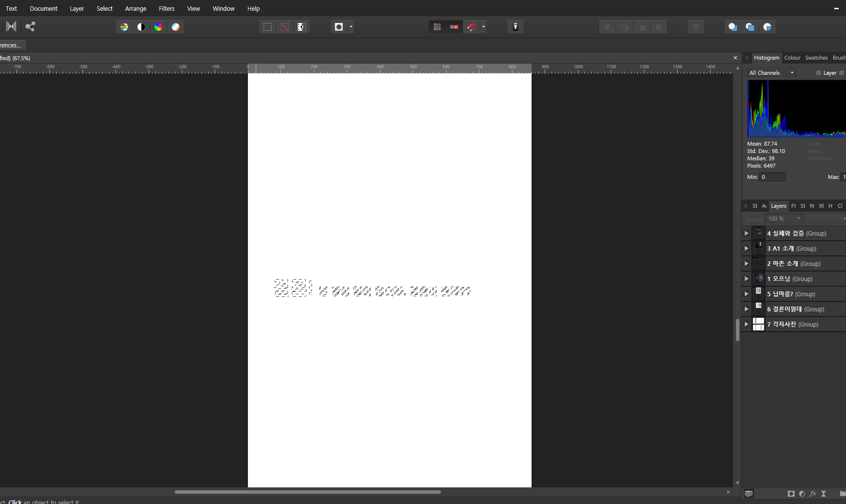Screen dimensions: 846x504
Task: Click the layers stack icon at panel bottom
Action: (749, 494)
